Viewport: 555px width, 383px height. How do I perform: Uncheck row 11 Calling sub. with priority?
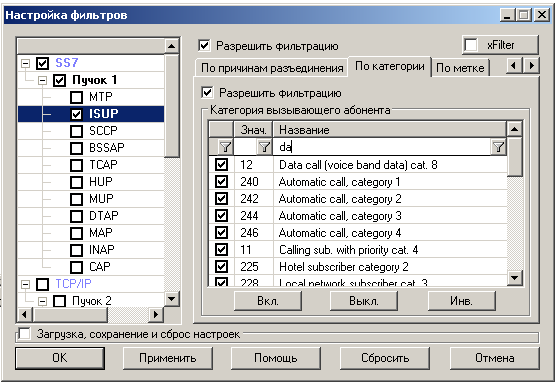222,250
